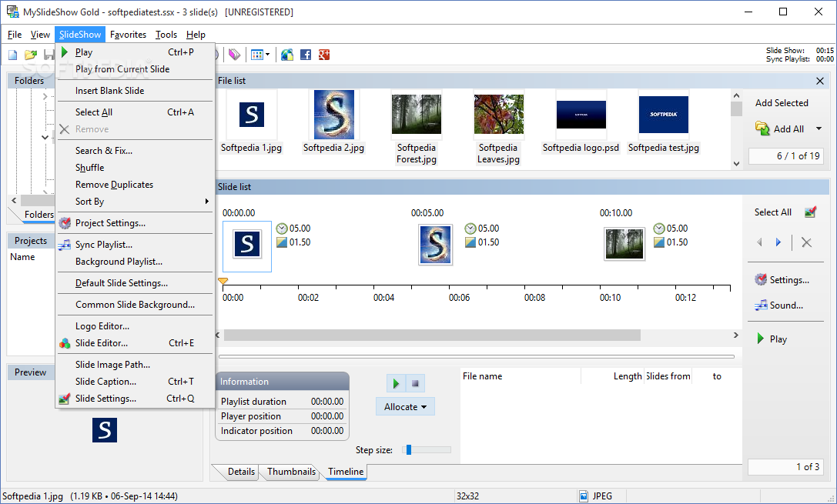The width and height of the screenshot is (837, 504).
Task: Select Remove Duplicates menu item
Action: click(x=135, y=185)
